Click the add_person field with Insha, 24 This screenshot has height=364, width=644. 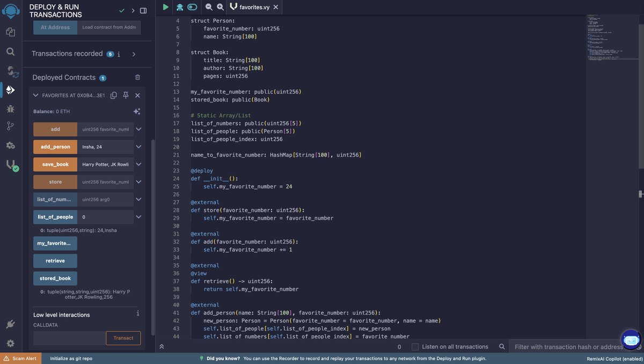(x=105, y=147)
